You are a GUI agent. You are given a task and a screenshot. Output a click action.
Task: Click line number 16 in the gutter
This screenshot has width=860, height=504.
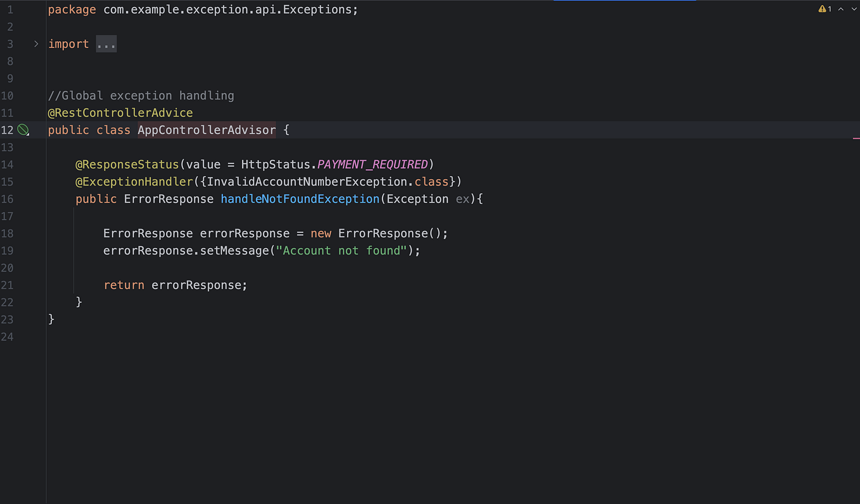[7, 199]
